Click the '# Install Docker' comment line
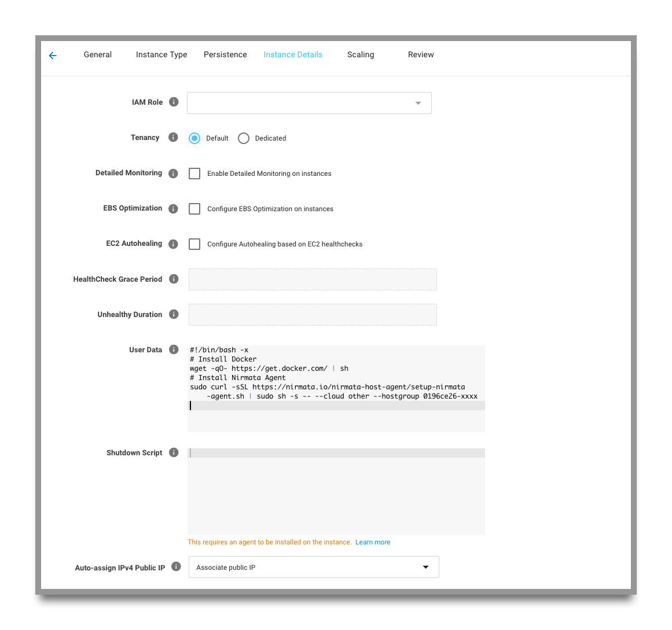672x630 pixels. click(x=223, y=359)
